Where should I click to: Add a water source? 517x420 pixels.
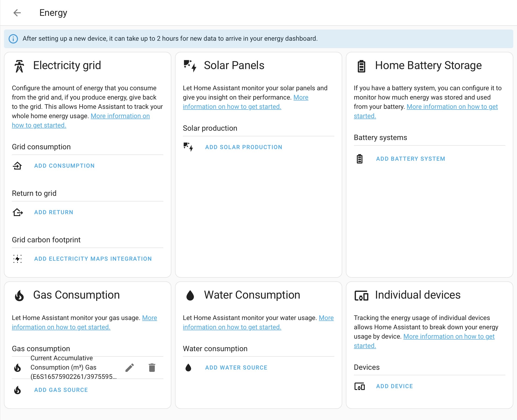236,367
